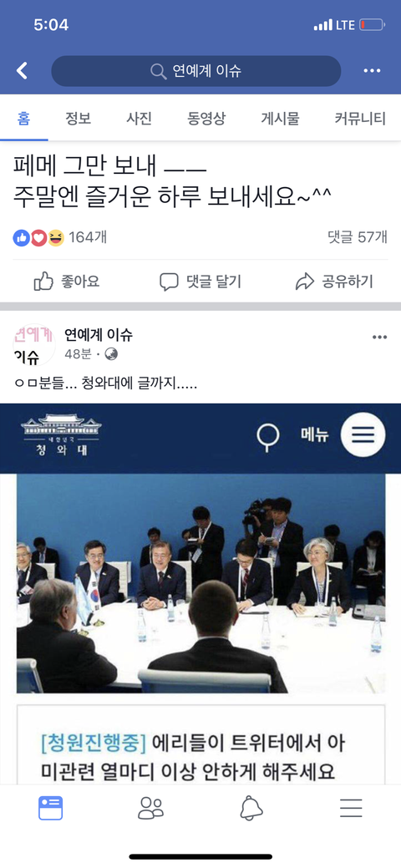
Task: Open the 댓글 57개 comments
Action: tap(358, 237)
